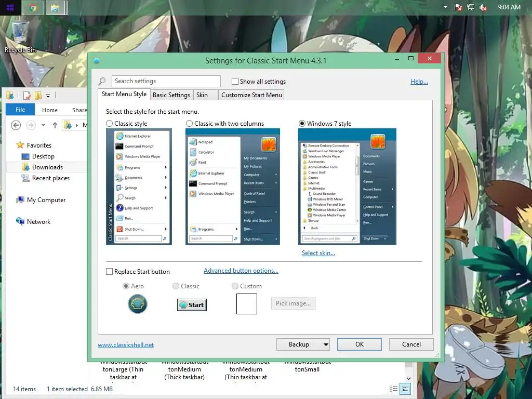Open the Backup dropdown arrow
Image resolution: width=532 pixels, height=399 pixels.
(326, 344)
